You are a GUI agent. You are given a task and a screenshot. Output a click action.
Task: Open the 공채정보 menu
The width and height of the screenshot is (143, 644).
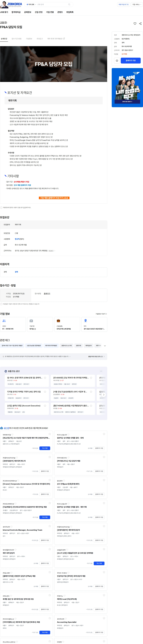pos(28,12)
